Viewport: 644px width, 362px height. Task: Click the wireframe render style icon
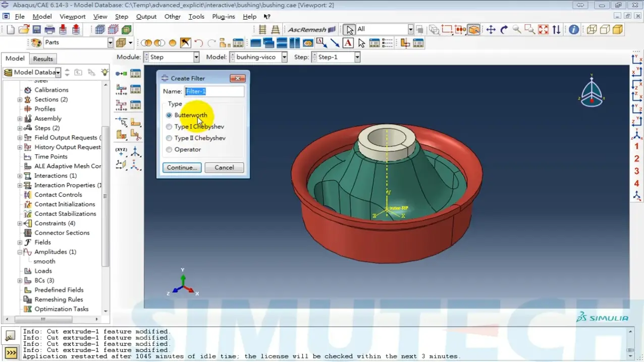click(x=592, y=30)
